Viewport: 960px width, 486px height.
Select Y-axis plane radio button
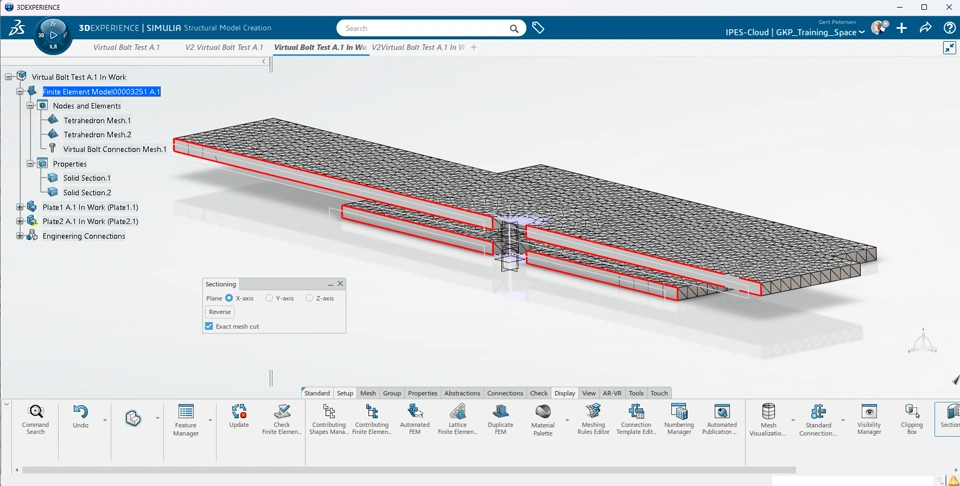(269, 298)
